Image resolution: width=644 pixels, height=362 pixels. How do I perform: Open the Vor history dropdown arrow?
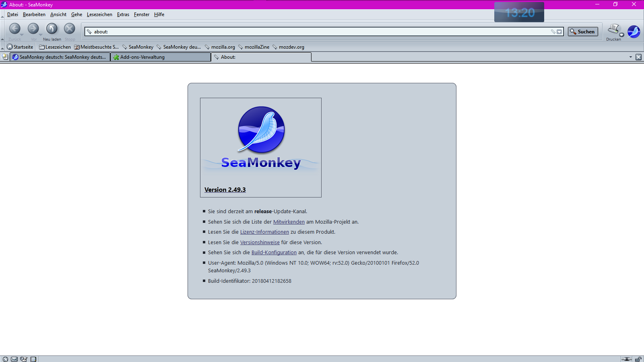pos(41,35)
